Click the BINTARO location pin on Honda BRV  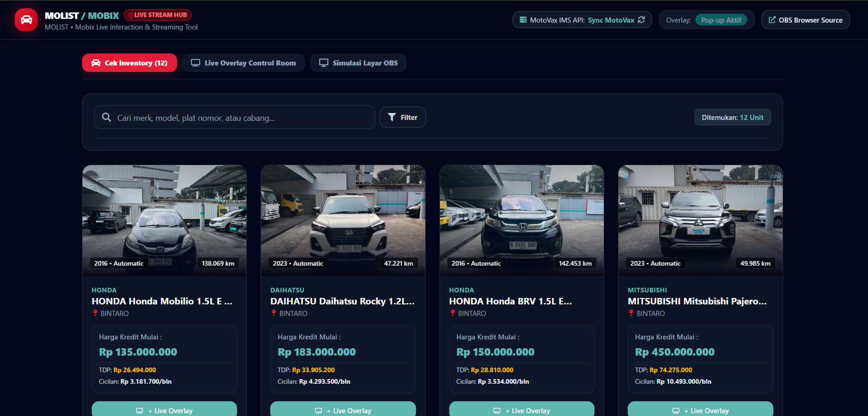(x=452, y=313)
